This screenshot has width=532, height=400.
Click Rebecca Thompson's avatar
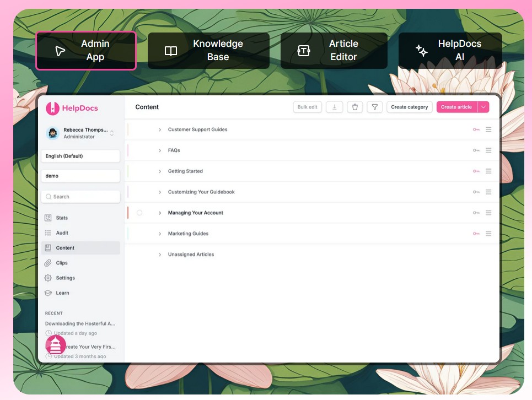(52, 133)
